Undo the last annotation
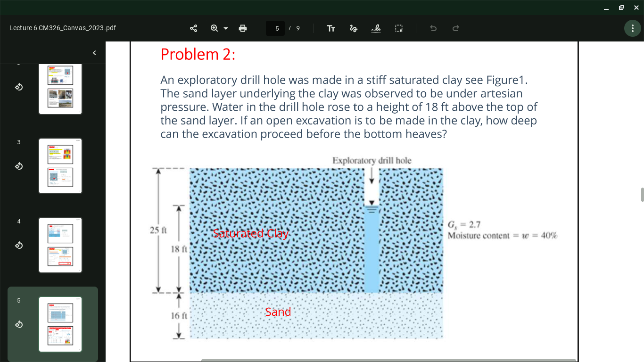The width and height of the screenshot is (644, 362). click(x=433, y=28)
